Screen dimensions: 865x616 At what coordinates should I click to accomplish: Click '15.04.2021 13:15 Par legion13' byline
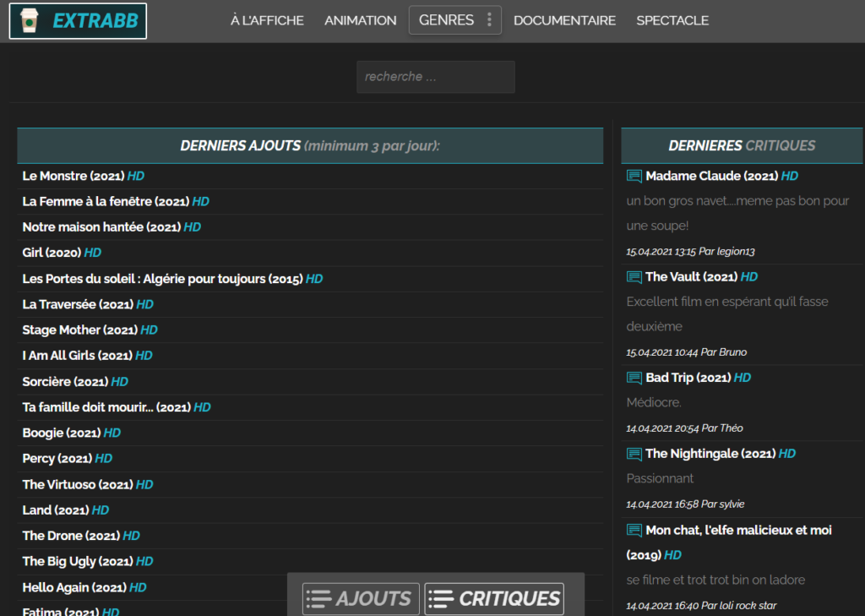tap(690, 252)
